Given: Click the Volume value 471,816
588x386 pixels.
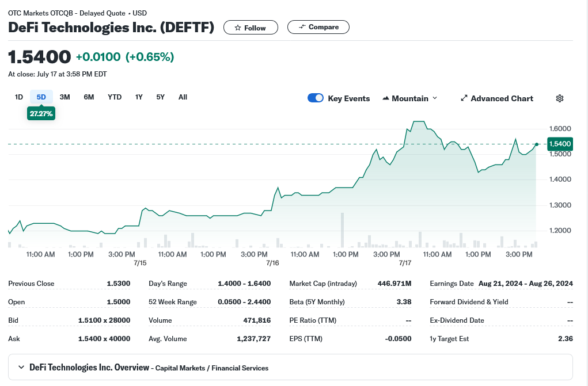Looking at the screenshot, I should click(257, 320).
